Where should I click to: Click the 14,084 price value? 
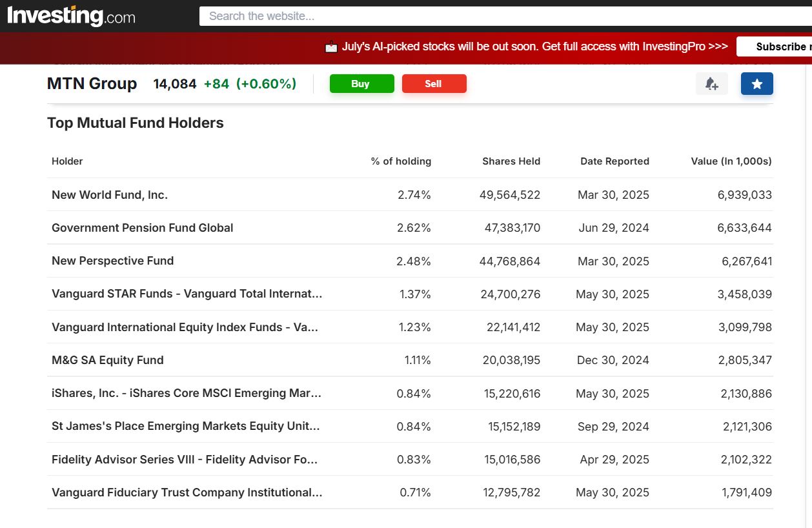click(175, 84)
